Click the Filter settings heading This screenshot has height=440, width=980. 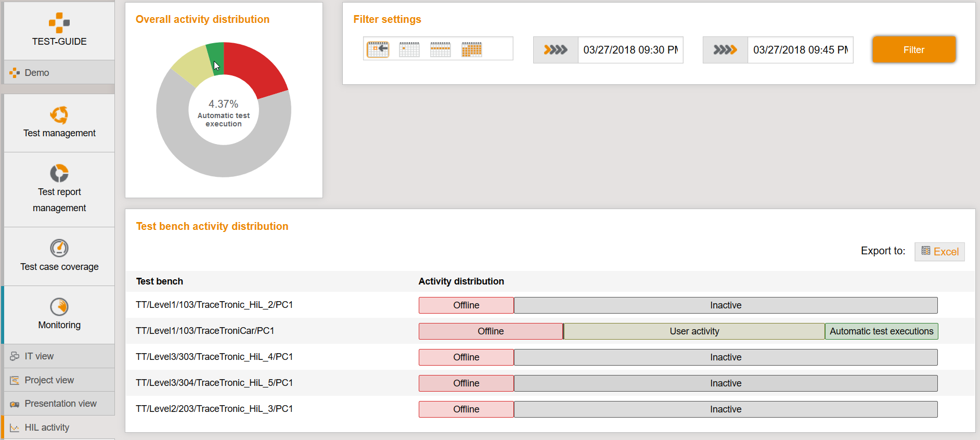coord(387,19)
